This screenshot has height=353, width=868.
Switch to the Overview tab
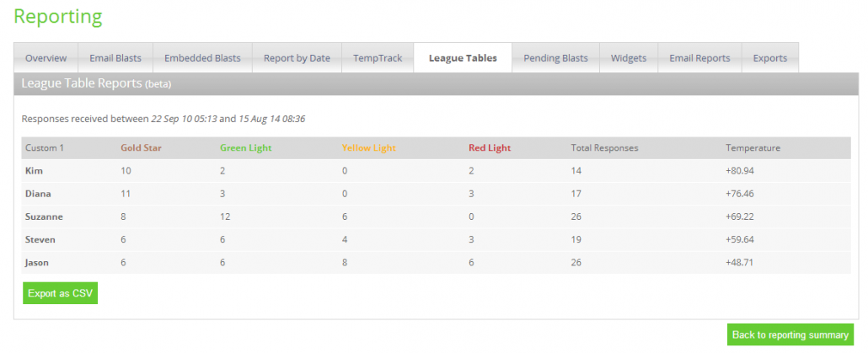(46, 58)
